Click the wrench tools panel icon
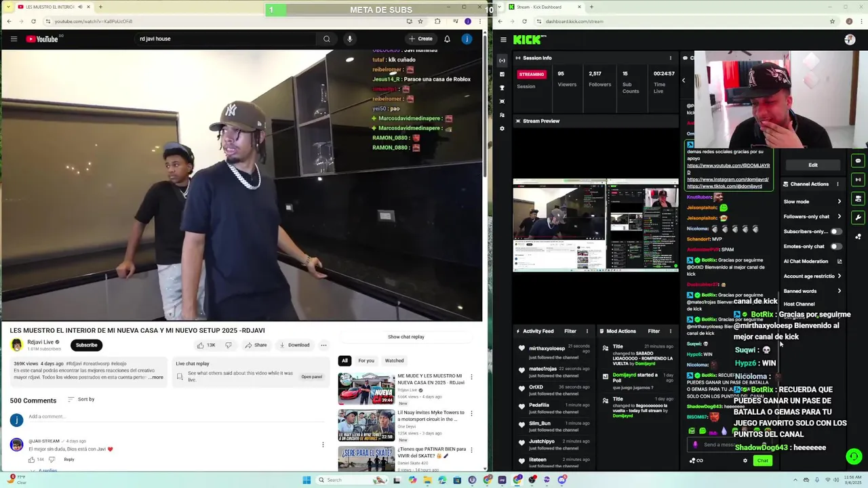868x488 pixels. tap(858, 218)
